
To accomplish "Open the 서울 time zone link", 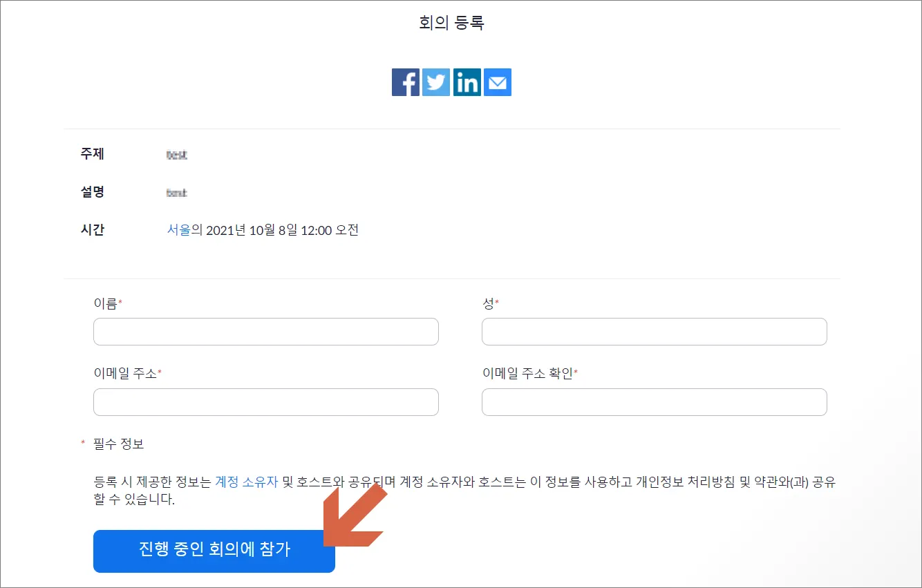I will click(x=178, y=230).
